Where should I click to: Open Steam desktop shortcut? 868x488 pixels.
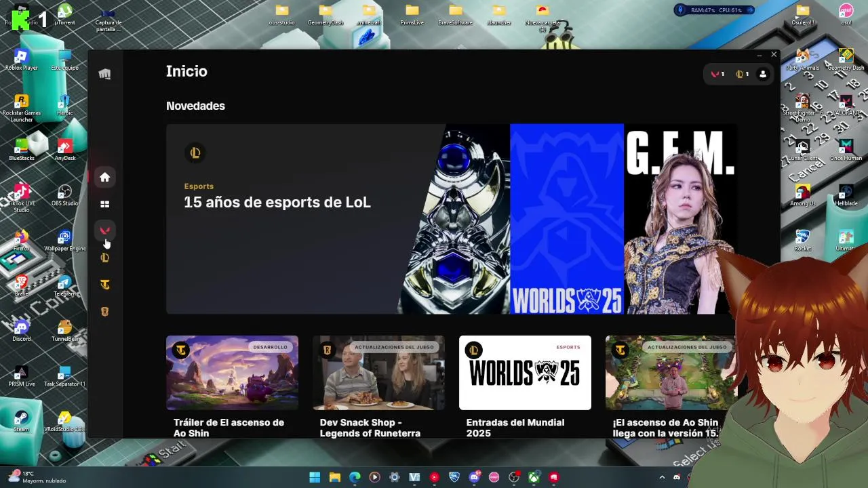pyautogui.click(x=22, y=421)
